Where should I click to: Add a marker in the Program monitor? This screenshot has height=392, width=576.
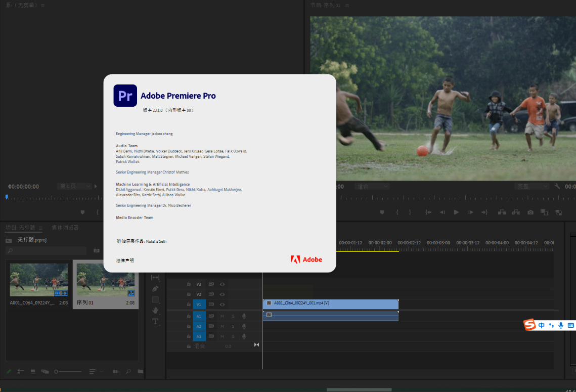(x=382, y=212)
